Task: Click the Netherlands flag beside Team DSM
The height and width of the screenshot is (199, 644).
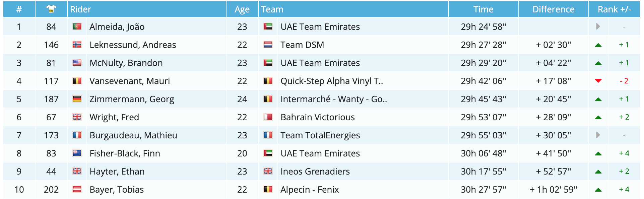Action: pyautogui.click(x=268, y=45)
